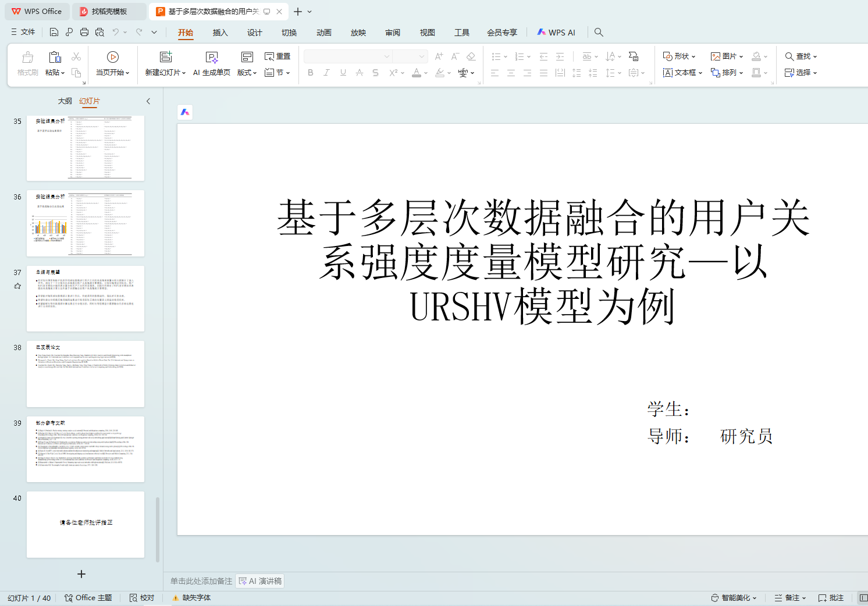This screenshot has height=606, width=868.
Task: Toggle the 备注 notes pane in status bar
Action: point(790,598)
